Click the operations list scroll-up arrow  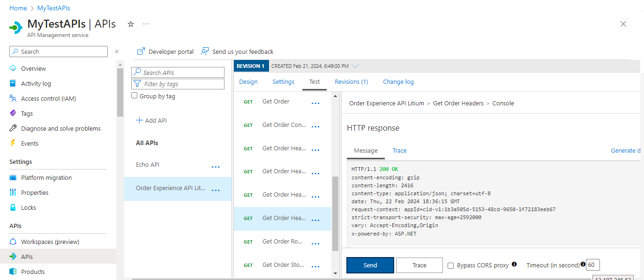(335, 96)
